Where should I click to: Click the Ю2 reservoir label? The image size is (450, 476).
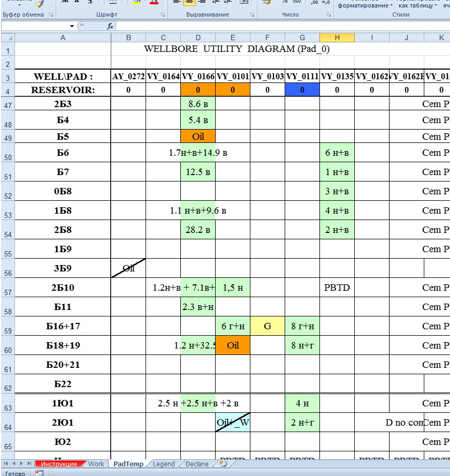63,442
